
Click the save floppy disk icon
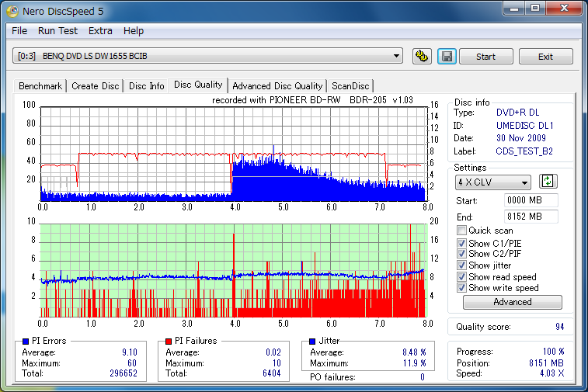pyautogui.click(x=446, y=57)
